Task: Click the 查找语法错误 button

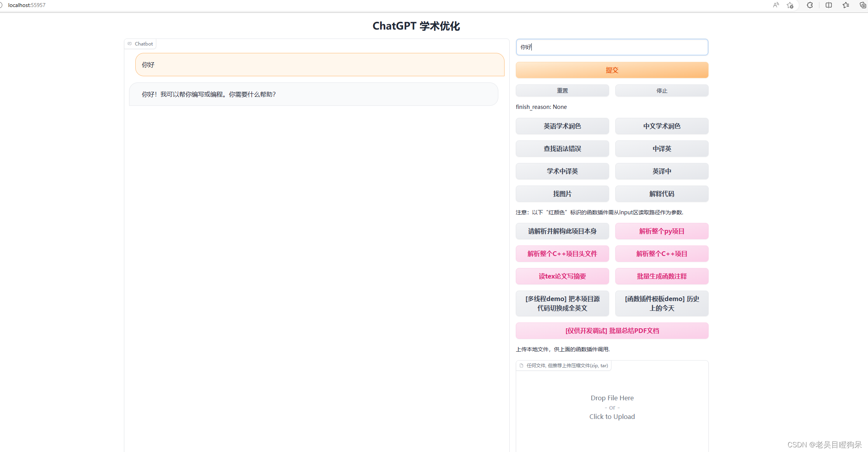Action: pyautogui.click(x=562, y=149)
